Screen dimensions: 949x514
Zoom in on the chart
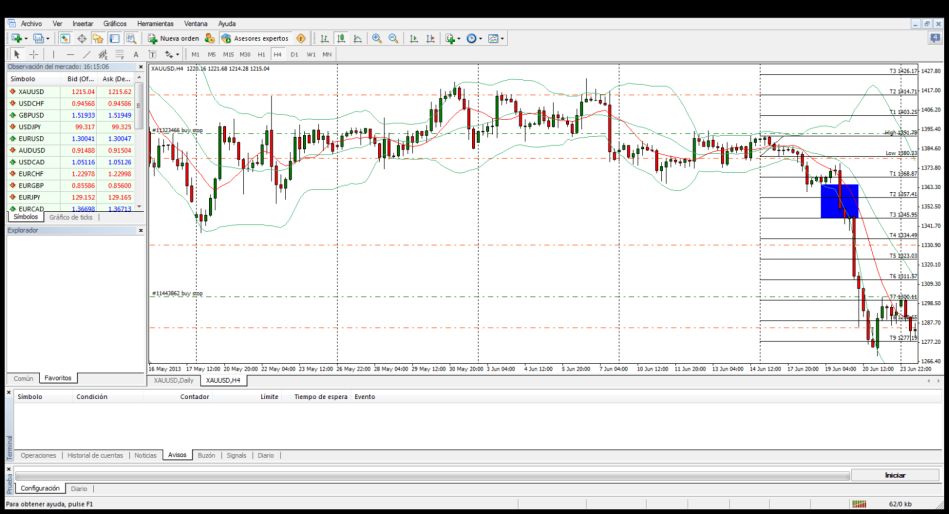[377, 39]
